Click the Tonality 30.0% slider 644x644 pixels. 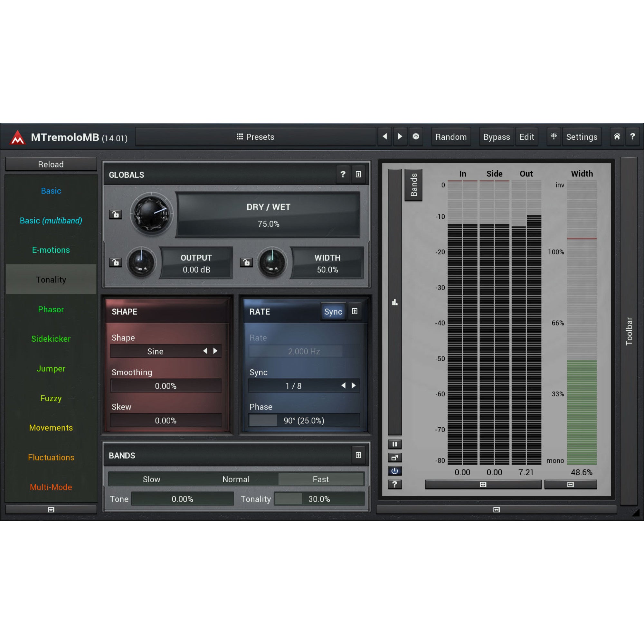pyautogui.click(x=319, y=499)
